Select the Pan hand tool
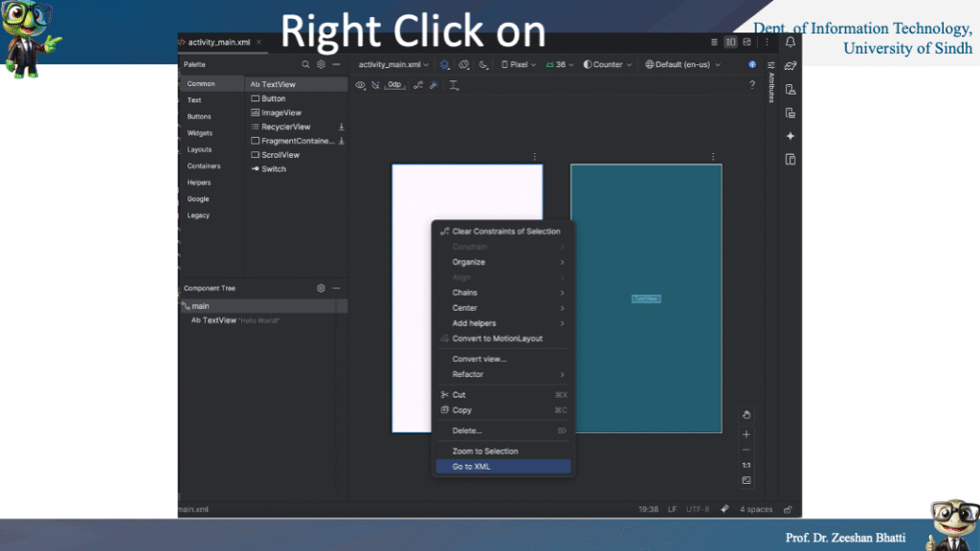This screenshot has width=980, height=551. click(746, 414)
